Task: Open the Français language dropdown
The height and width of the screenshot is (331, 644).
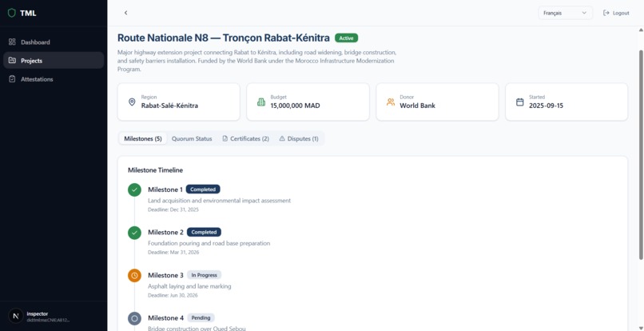Action: tap(565, 13)
